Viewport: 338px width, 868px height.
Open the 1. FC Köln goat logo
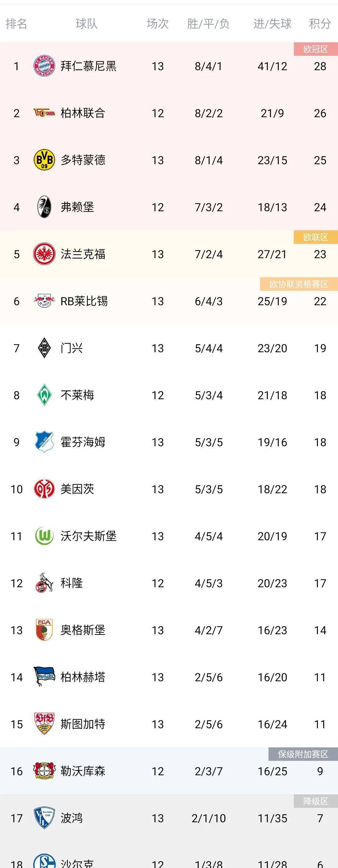click(44, 583)
